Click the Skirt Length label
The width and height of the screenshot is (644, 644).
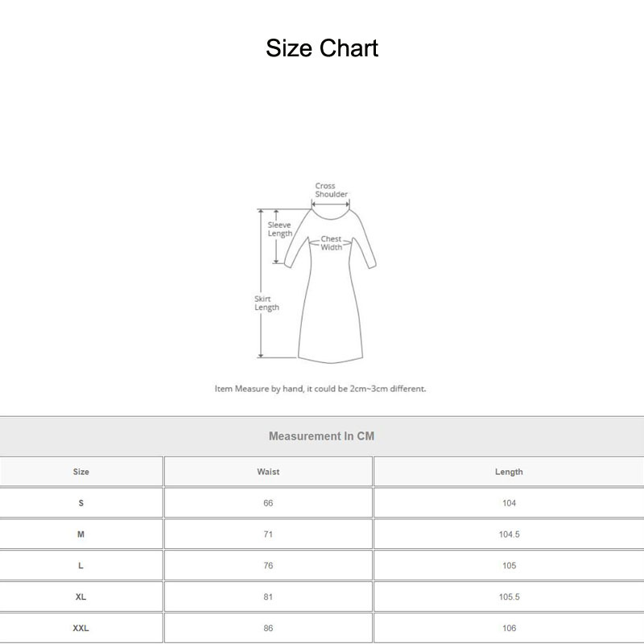266,303
